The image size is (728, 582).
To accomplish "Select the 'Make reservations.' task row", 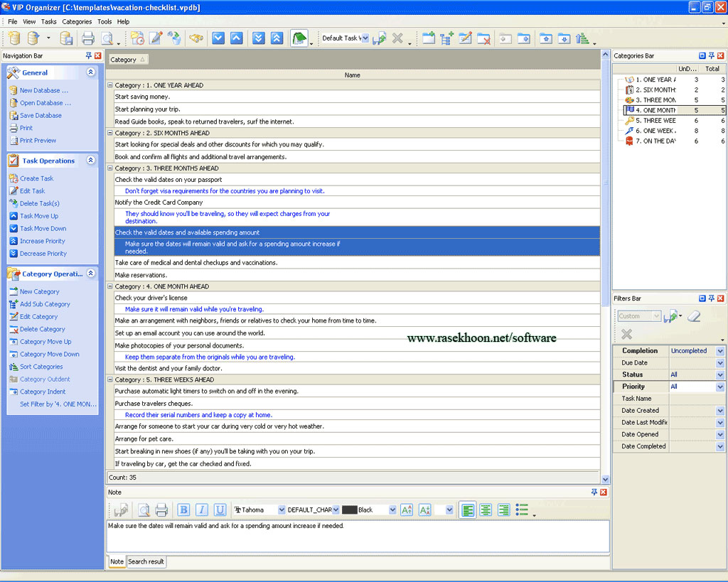I will 141,275.
